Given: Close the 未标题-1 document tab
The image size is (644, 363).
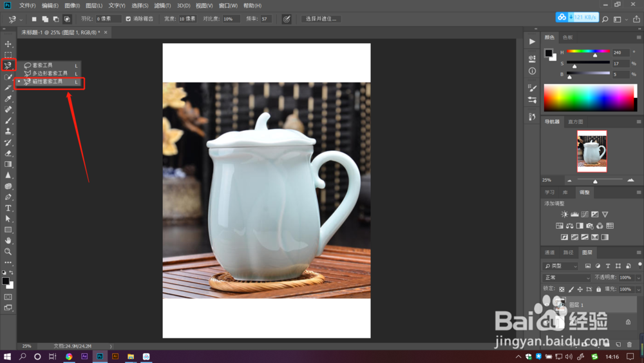Looking at the screenshot, I should click(106, 32).
